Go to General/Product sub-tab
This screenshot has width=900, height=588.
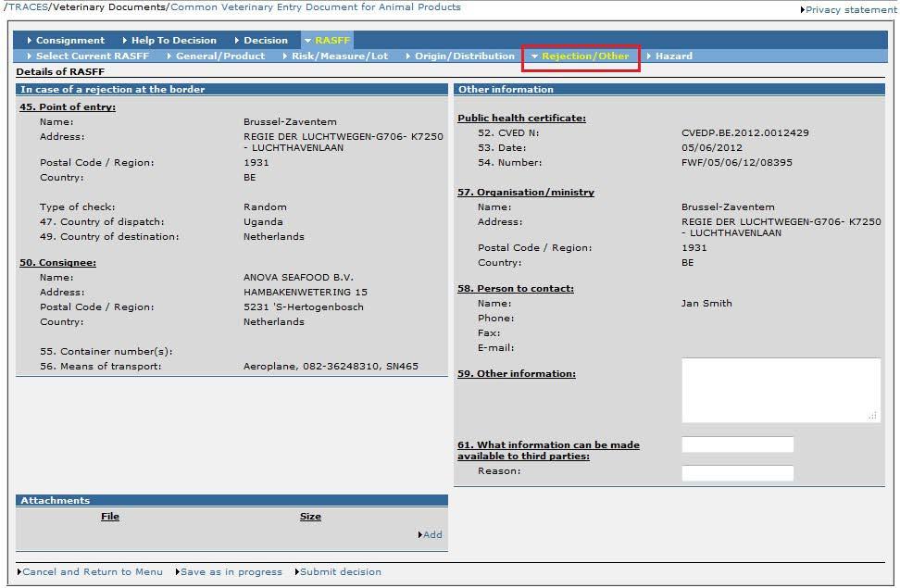219,56
